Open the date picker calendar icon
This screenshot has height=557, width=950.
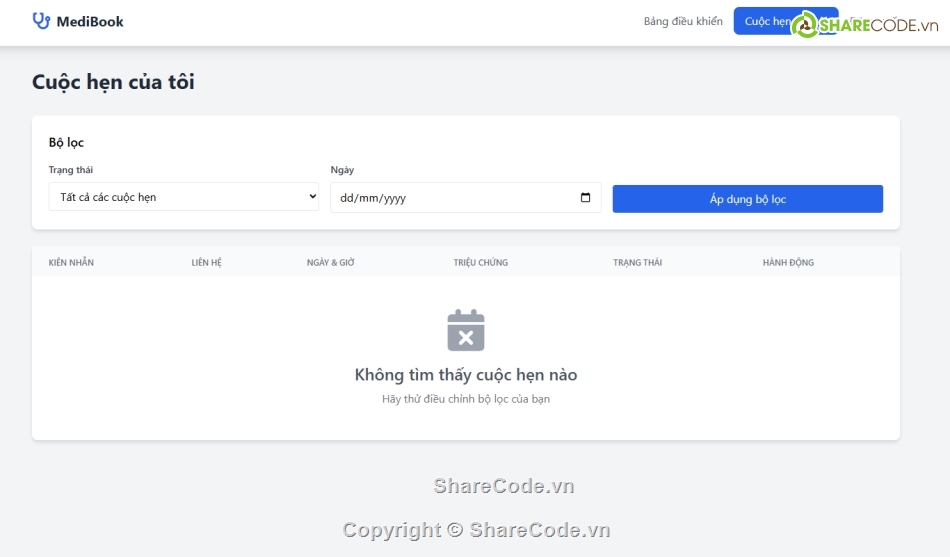click(586, 198)
